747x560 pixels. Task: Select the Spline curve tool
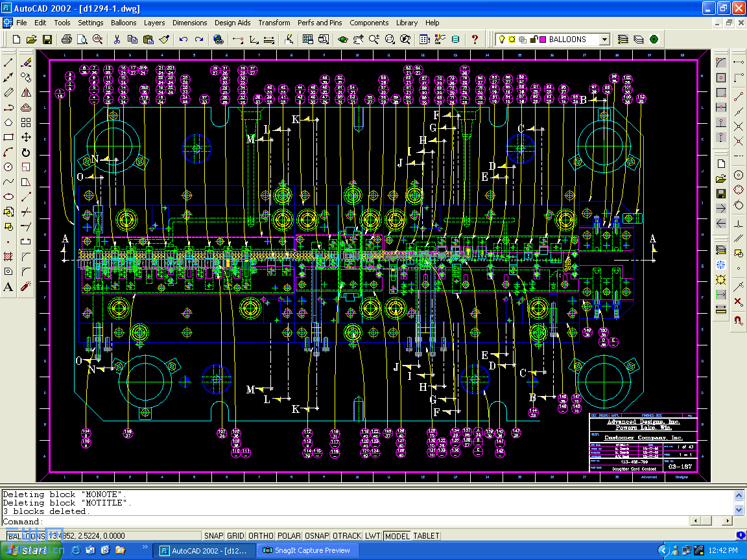[8, 182]
